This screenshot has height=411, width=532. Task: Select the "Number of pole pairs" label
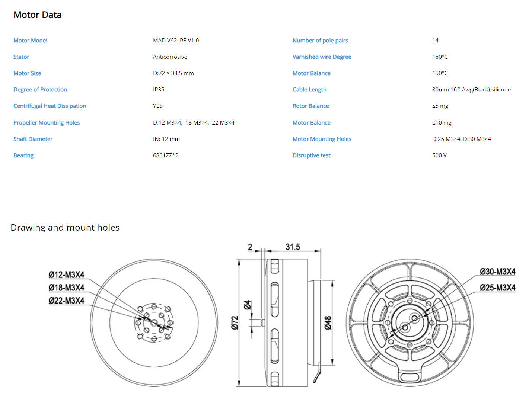tap(320, 41)
